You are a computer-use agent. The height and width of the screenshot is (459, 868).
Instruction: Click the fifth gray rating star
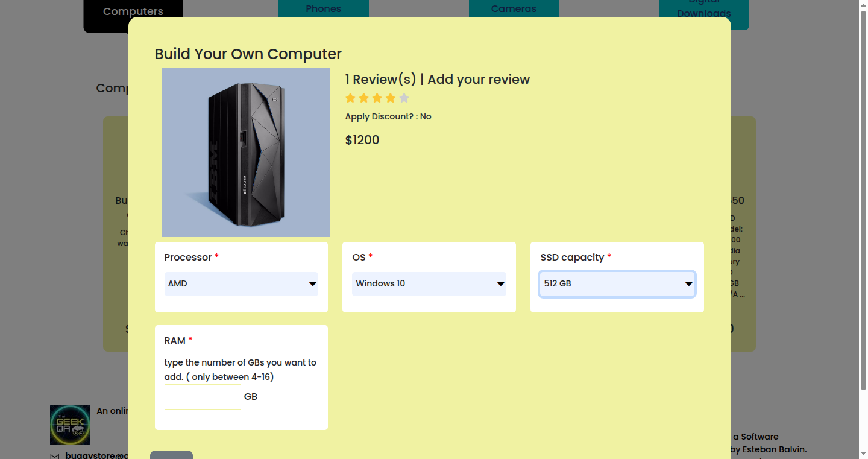[x=404, y=98]
